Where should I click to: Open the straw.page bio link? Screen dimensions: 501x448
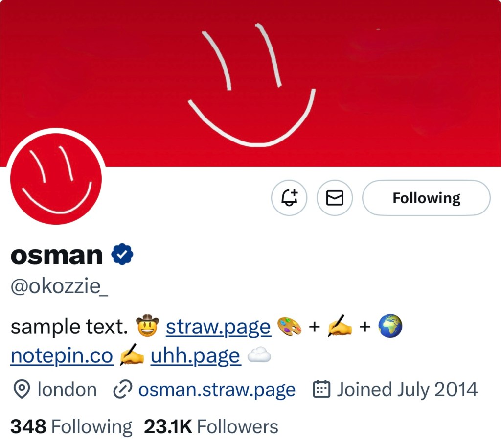coord(218,327)
